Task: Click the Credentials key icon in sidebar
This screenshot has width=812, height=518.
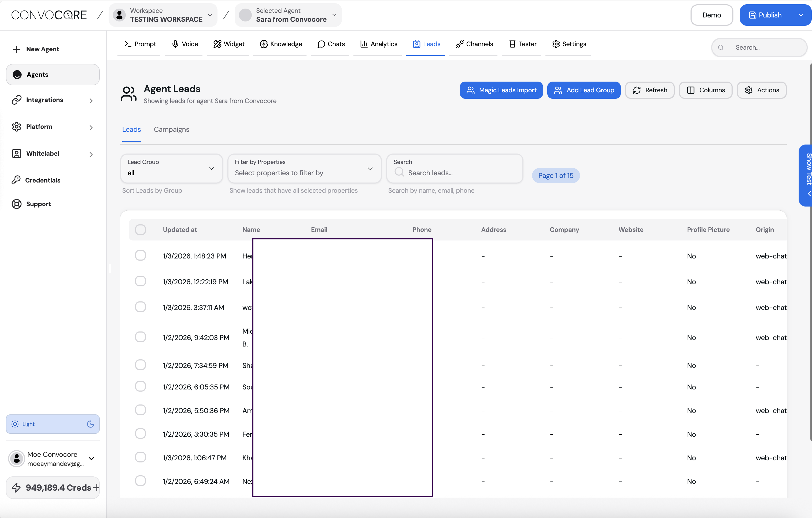Action: point(16,180)
